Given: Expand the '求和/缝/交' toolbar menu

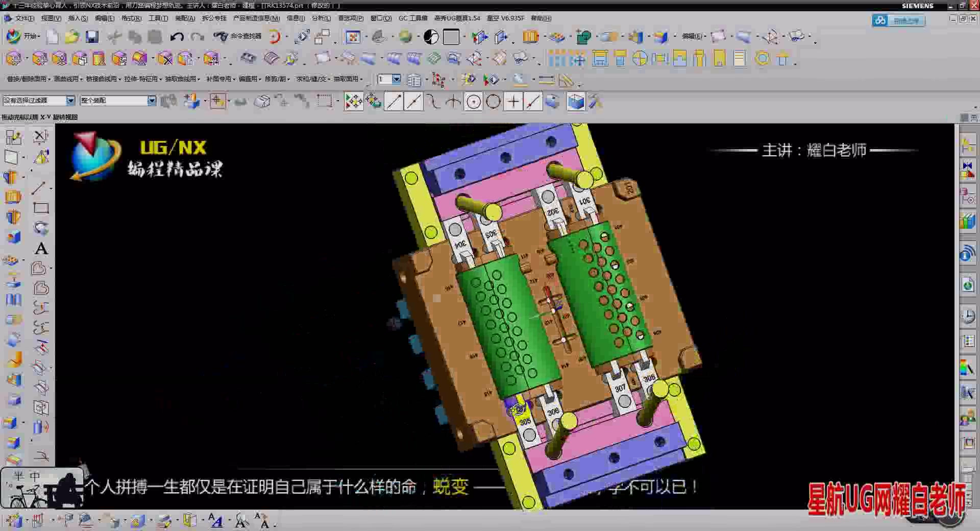Looking at the screenshot, I should coord(313,79).
